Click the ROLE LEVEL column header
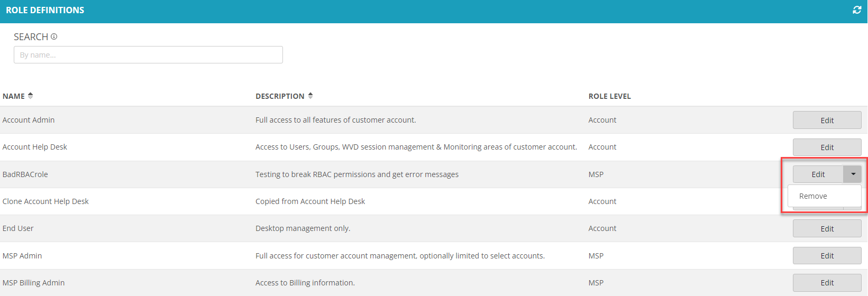 609,96
